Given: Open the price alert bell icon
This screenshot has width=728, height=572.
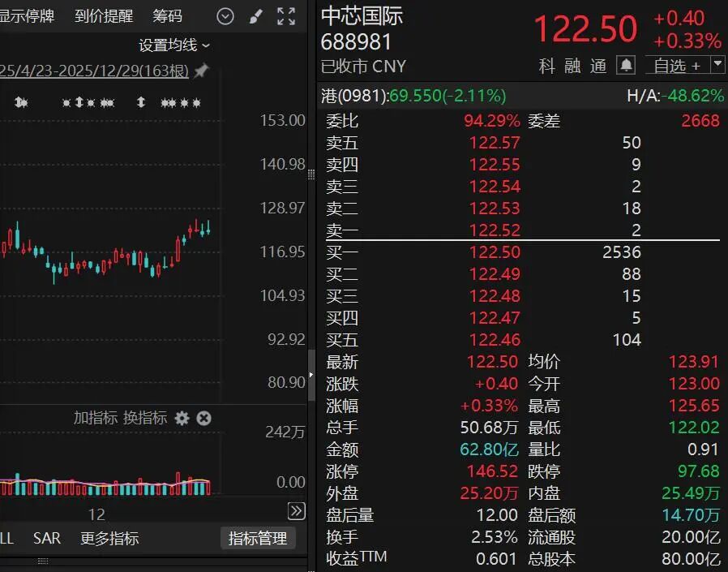Looking at the screenshot, I should pyautogui.click(x=626, y=65).
